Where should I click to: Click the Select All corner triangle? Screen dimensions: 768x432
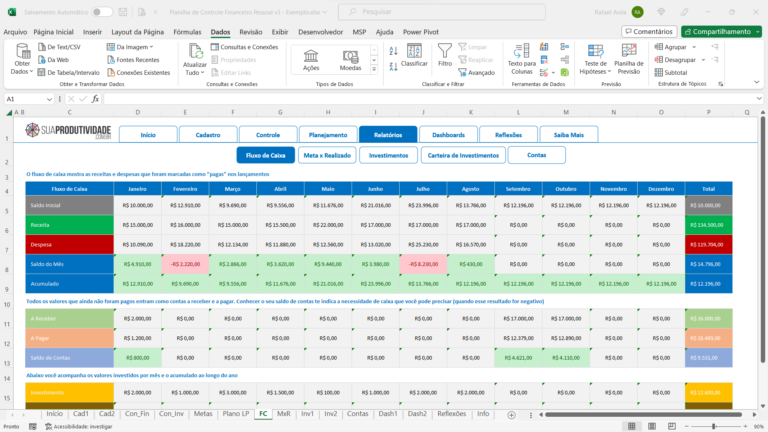[9, 113]
